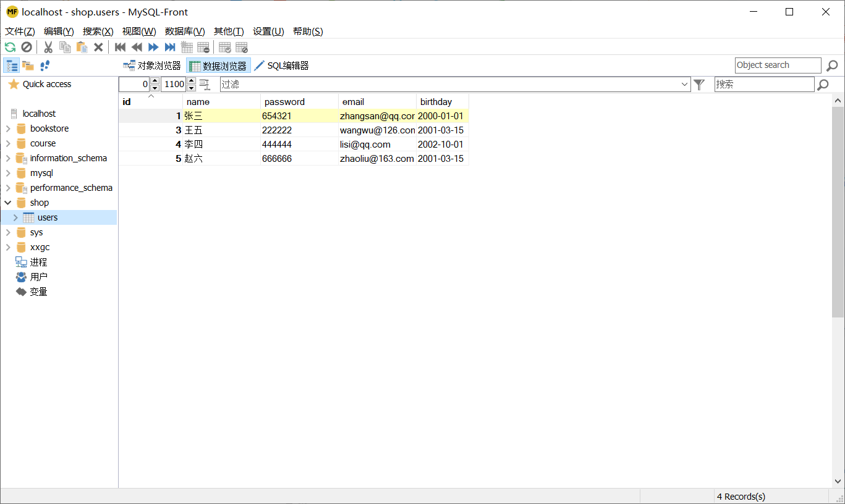This screenshot has height=504, width=845.
Task: Click the Paste clipboard icon
Action: (82, 47)
